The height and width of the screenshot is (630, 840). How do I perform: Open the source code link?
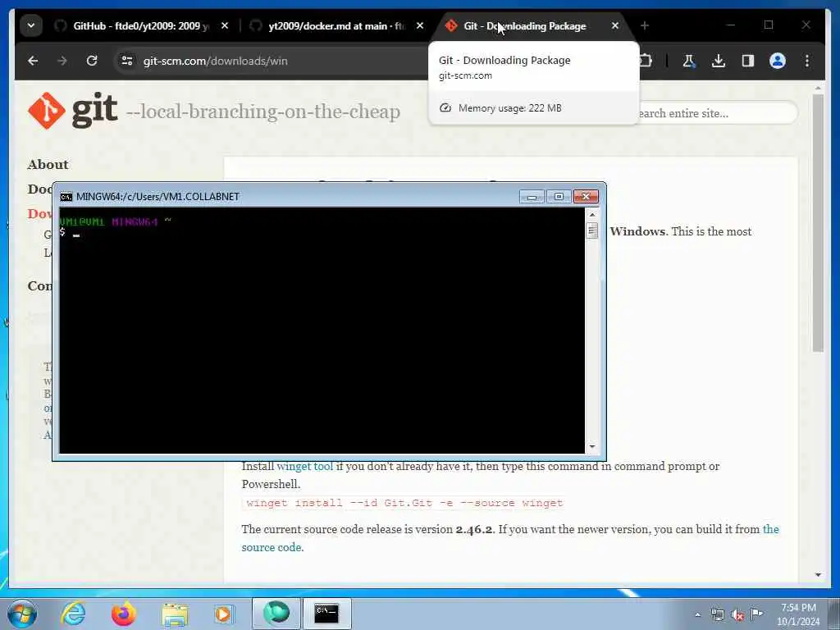510,538
